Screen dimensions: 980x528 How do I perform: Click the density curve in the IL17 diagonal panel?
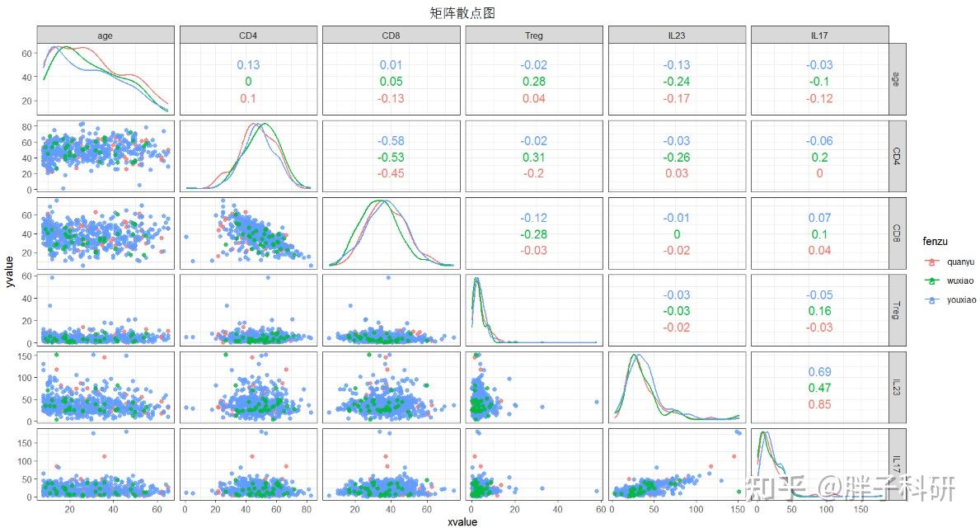762,433
